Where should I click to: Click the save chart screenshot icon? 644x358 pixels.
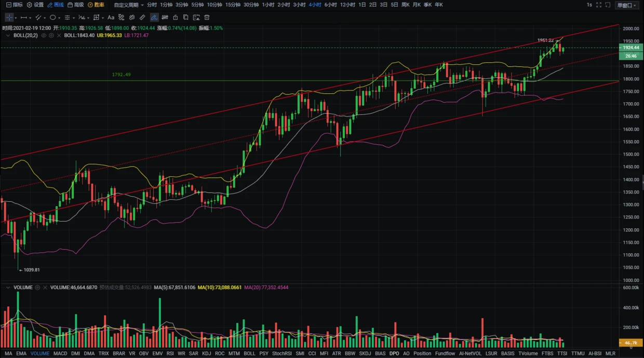coord(196,18)
